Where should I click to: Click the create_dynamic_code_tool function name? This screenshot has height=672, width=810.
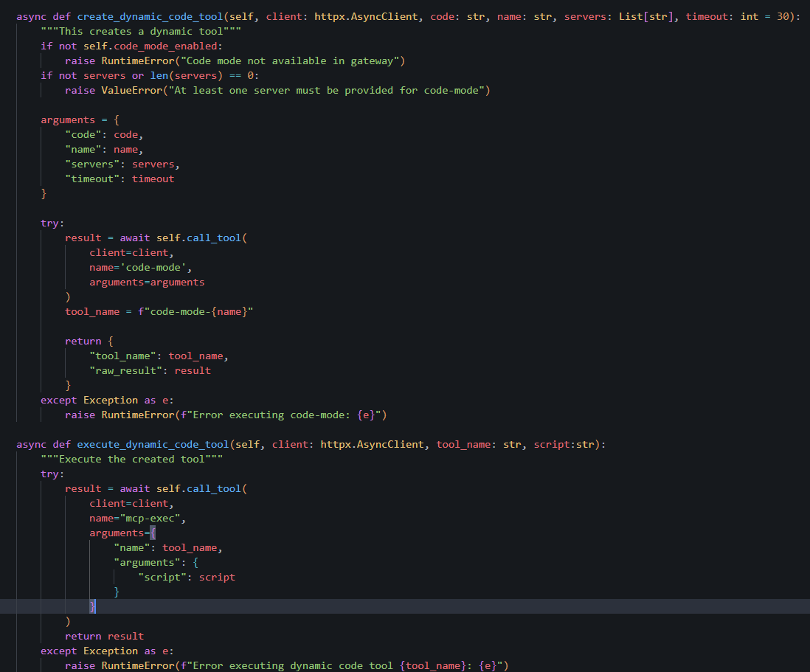(x=150, y=16)
